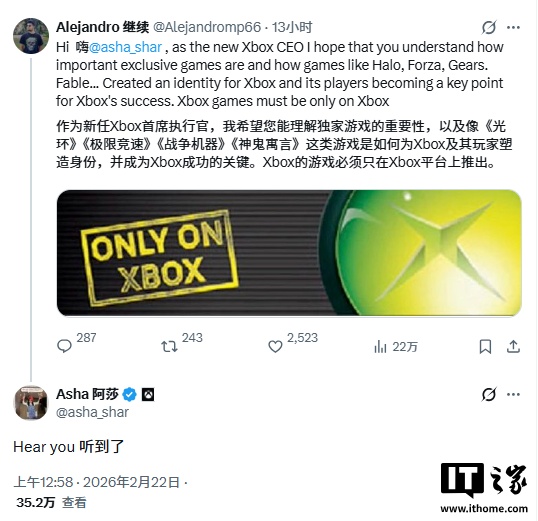538x521 pixels.
Task: Click the @asha_shar handle under Asha's name
Action: (92, 412)
